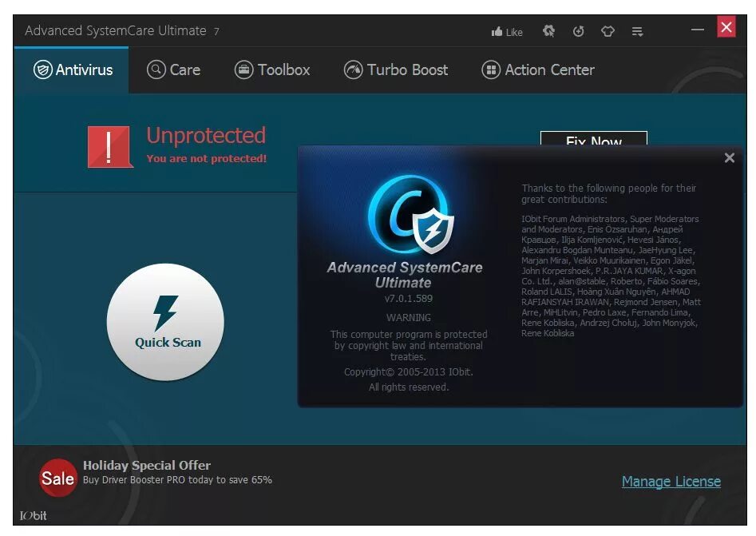This screenshot has height=536, width=756.
Task: Click the red Sale badge
Action: pyautogui.click(x=57, y=478)
